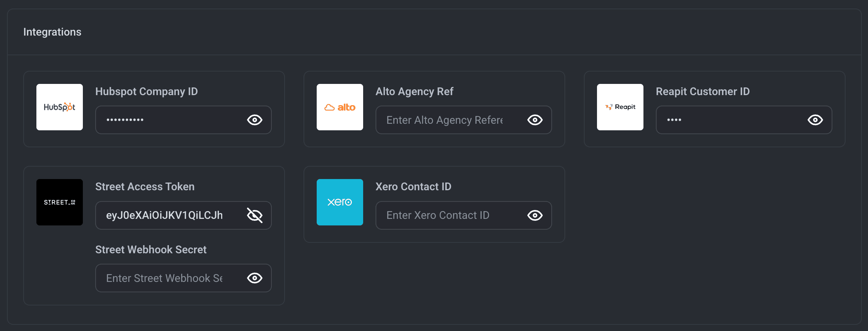Click the Xero Contact ID label
Image resolution: width=868 pixels, height=331 pixels.
[x=413, y=186]
